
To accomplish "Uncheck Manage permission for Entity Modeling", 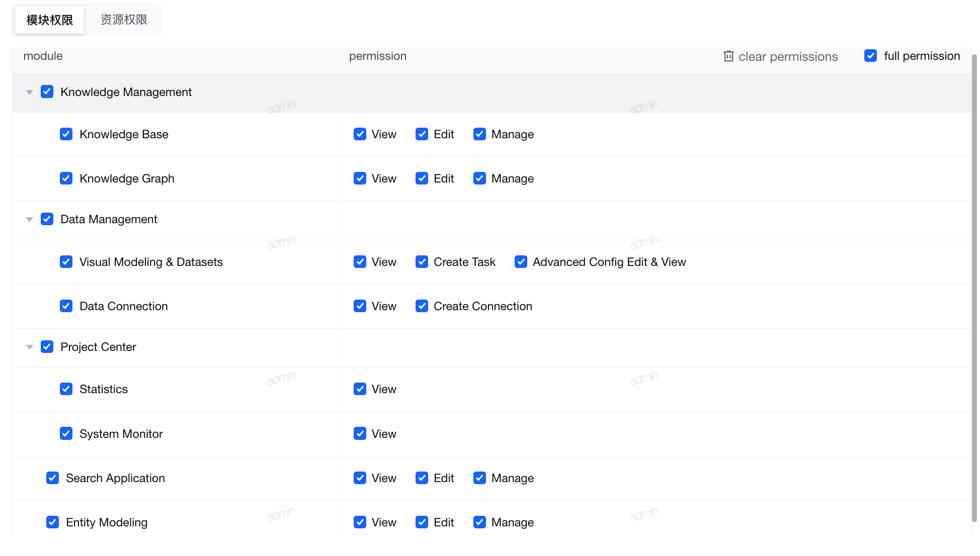I will pos(479,522).
